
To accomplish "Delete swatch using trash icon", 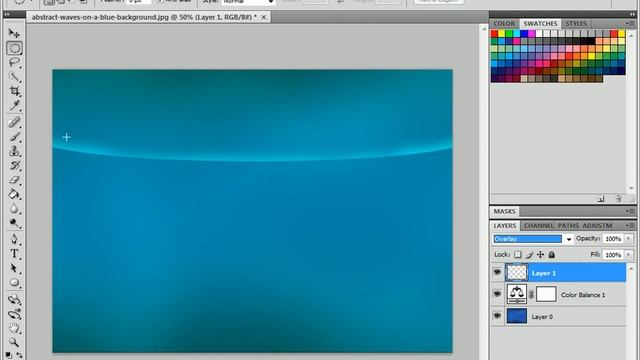I will 619,199.
